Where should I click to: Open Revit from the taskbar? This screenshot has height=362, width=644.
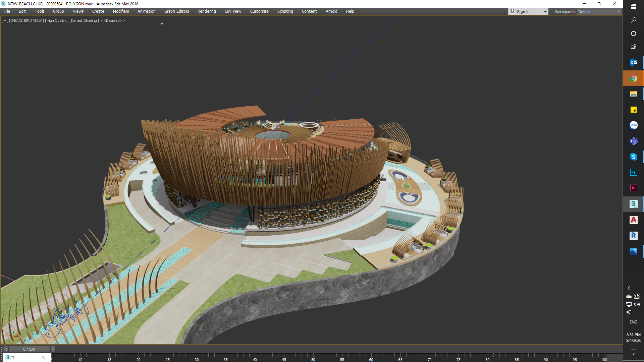point(633,236)
